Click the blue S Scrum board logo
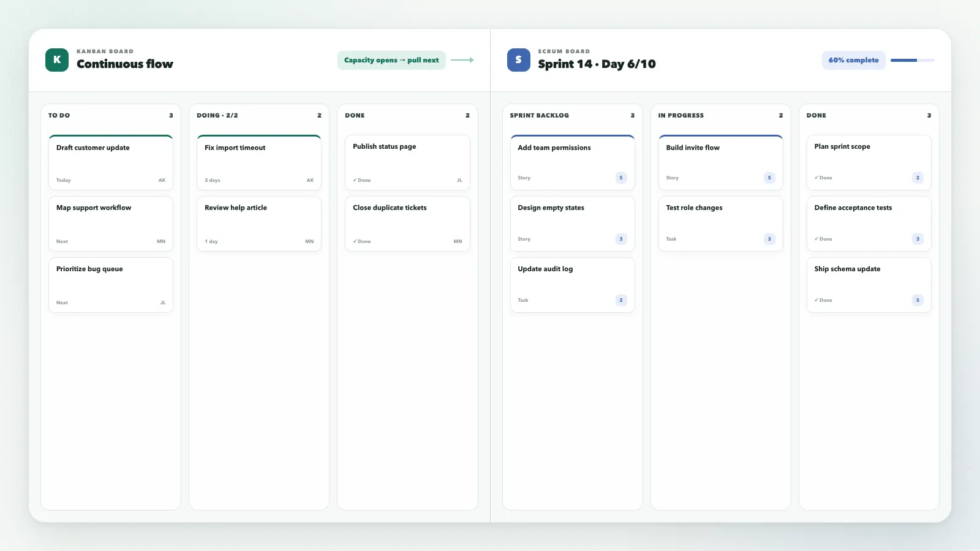980x551 pixels. [519, 60]
